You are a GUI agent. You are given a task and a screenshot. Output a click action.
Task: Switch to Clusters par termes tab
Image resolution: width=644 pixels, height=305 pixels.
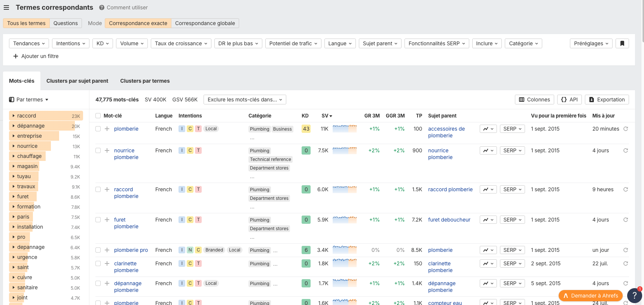(x=145, y=81)
